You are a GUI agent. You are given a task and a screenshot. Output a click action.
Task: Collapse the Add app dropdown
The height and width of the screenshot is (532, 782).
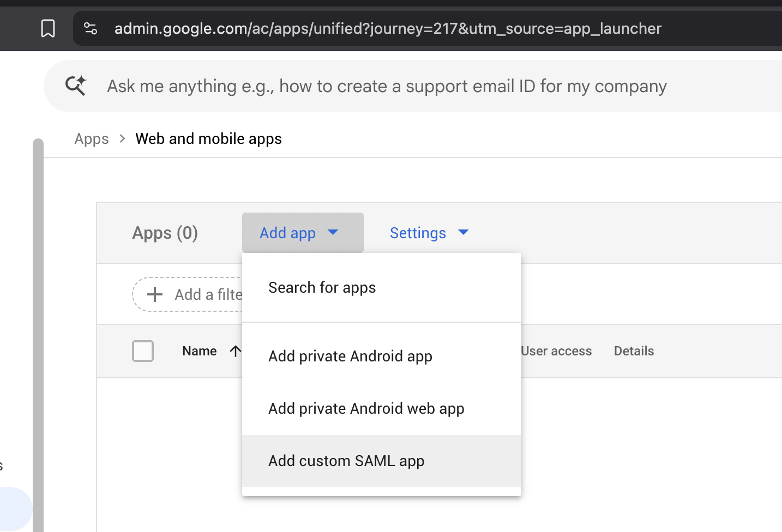(303, 233)
